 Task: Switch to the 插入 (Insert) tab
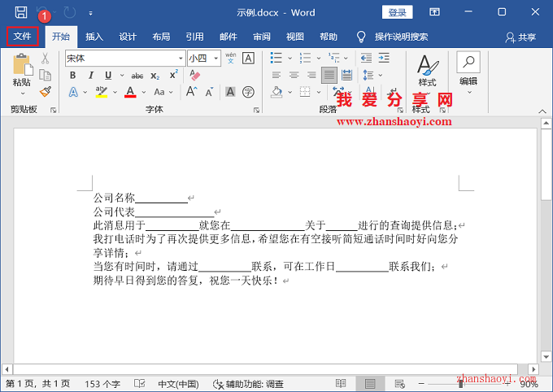click(x=94, y=37)
